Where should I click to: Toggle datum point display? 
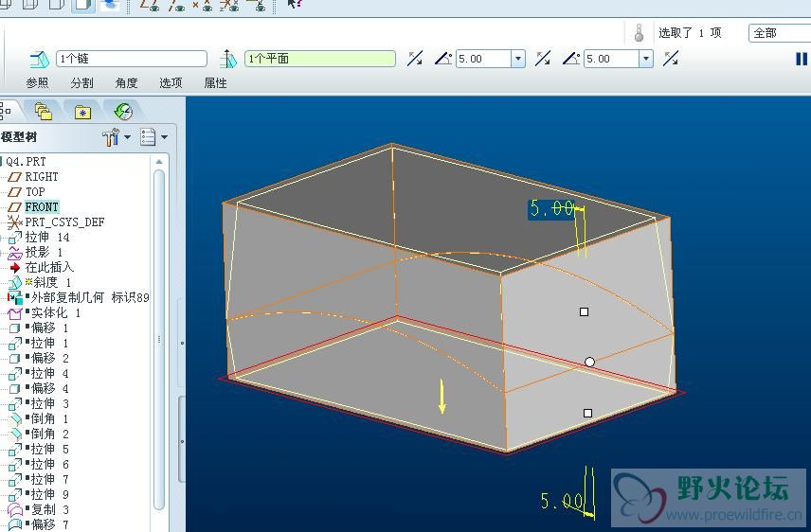pyautogui.click(x=204, y=5)
